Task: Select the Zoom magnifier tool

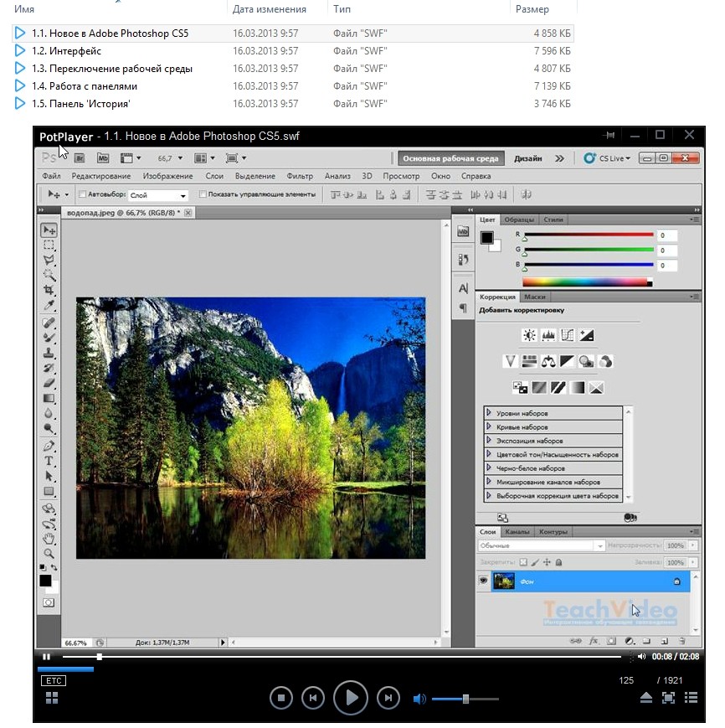Action: (x=49, y=553)
